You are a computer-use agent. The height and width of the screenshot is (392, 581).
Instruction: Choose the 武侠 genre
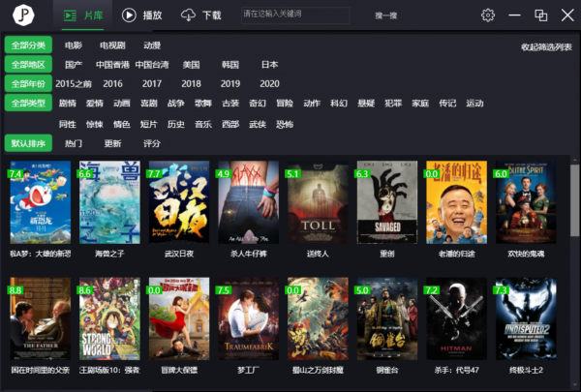pos(258,124)
